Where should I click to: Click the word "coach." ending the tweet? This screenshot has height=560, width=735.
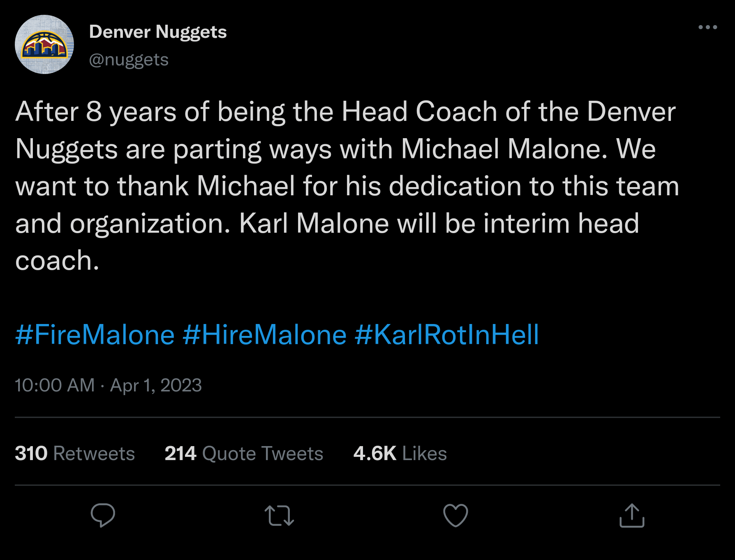point(57,261)
